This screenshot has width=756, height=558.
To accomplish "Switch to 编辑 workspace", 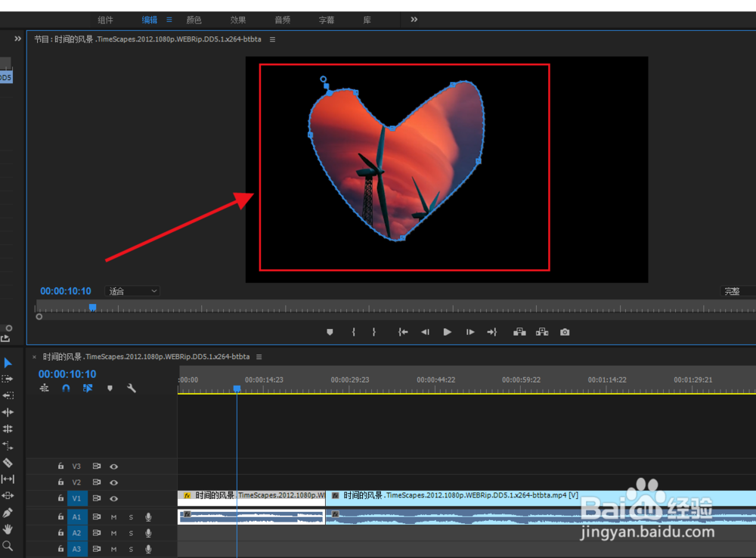I will point(150,20).
